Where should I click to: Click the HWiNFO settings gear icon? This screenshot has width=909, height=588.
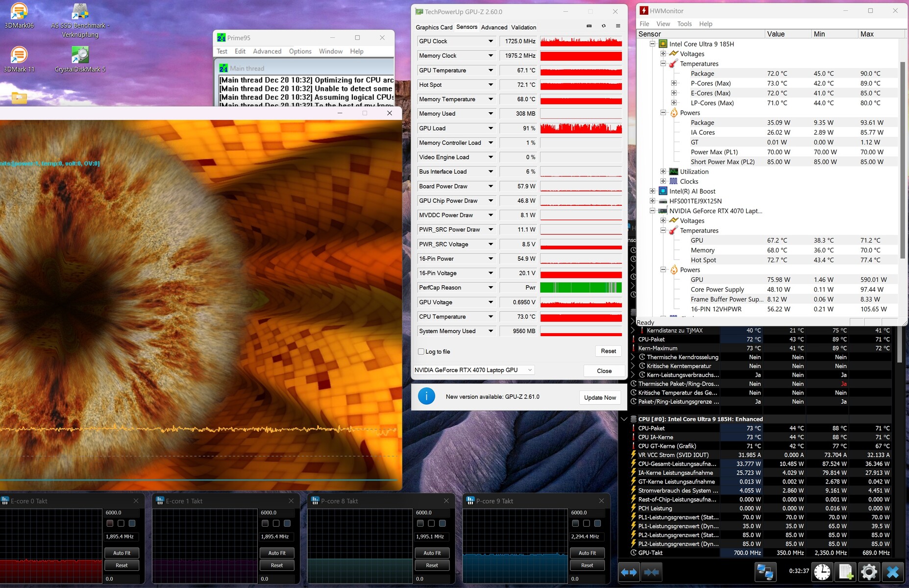click(x=869, y=572)
